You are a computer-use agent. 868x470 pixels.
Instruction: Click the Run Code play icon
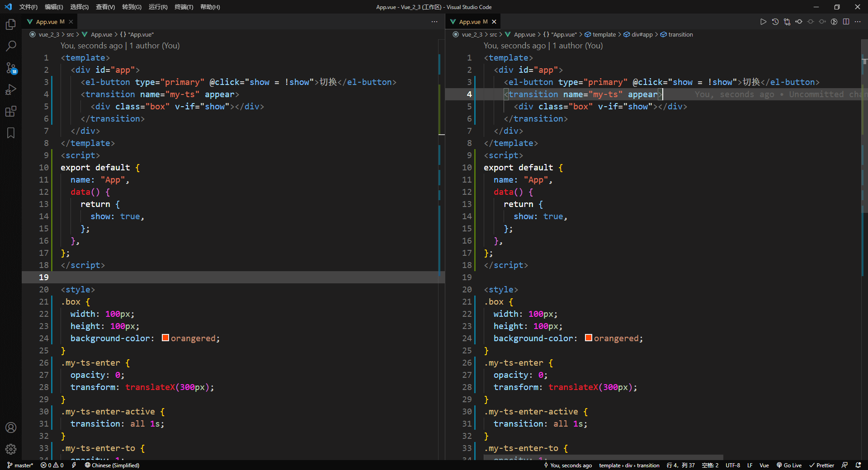click(x=763, y=22)
